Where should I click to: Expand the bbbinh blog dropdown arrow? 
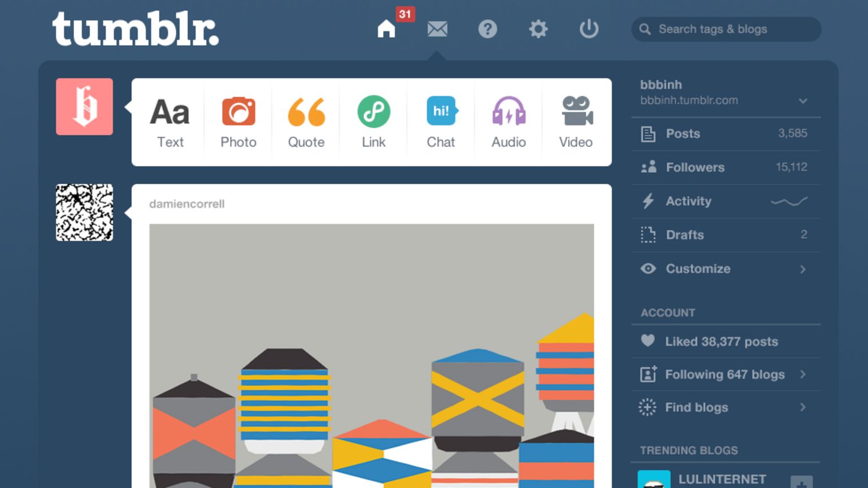point(803,101)
